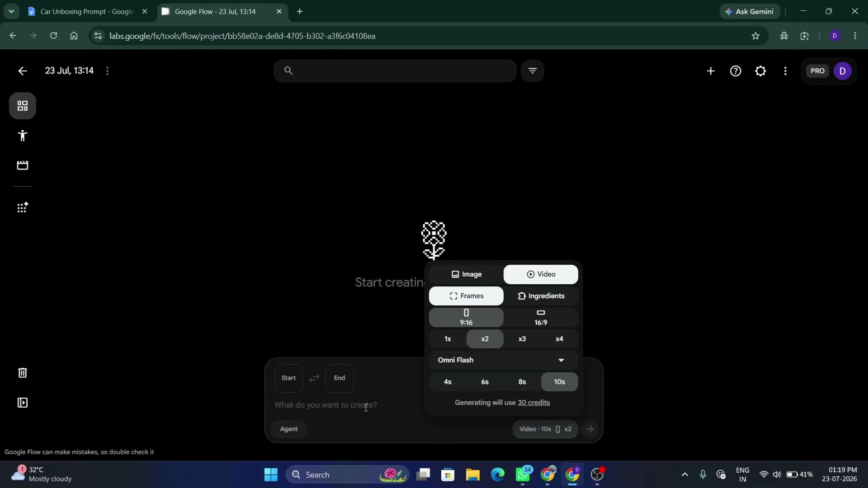Screen dimensions: 868x488
Task: Select 9:16 portrait aspect ratio
Action: [x=466, y=318]
